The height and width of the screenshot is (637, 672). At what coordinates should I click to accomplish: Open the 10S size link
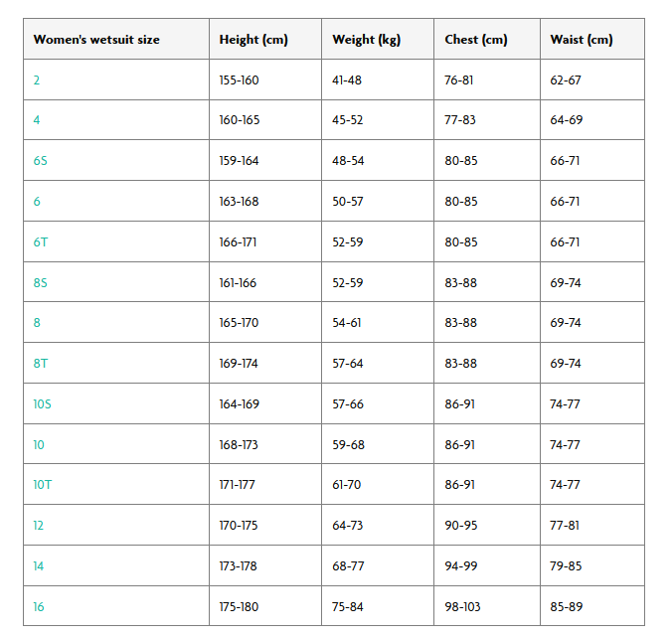pyautogui.click(x=43, y=404)
